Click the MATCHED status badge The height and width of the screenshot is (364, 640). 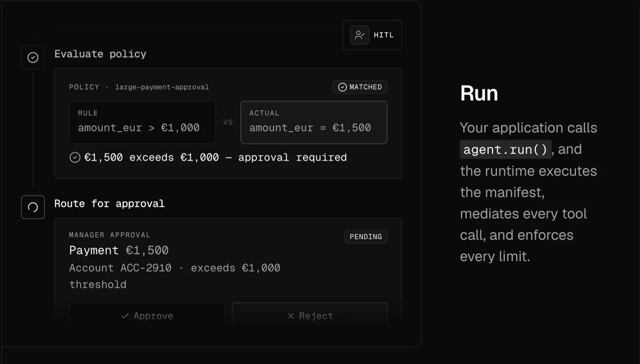(360, 87)
